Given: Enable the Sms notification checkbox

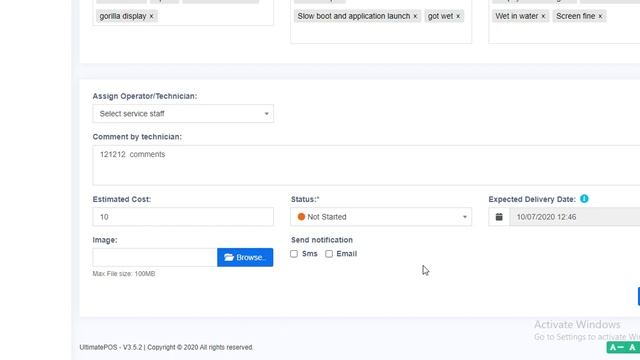Looking at the screenshot, I should [x=294, y=254].
